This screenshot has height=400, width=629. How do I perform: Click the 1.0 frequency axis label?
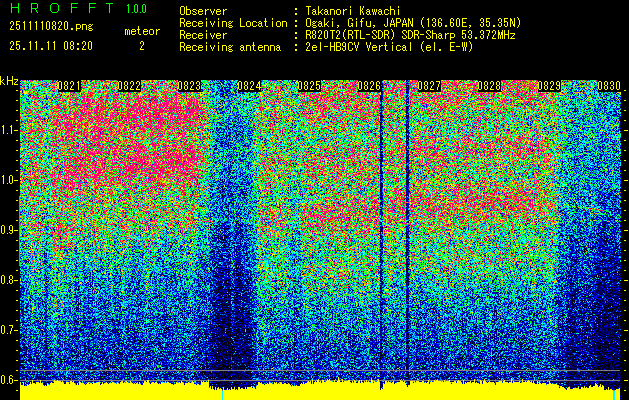[x=9, y=181]
